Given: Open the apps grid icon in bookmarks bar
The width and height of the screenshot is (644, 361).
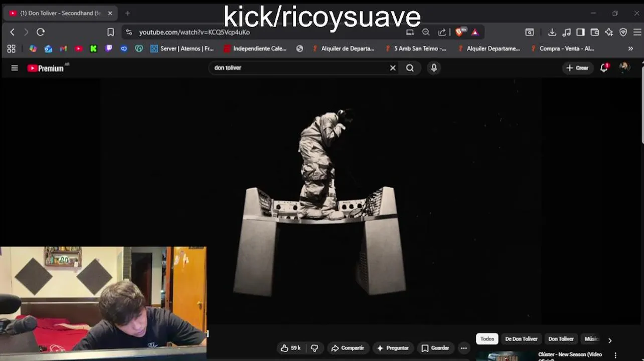Looking at the screenshot, I should click(x=11, y=49).
